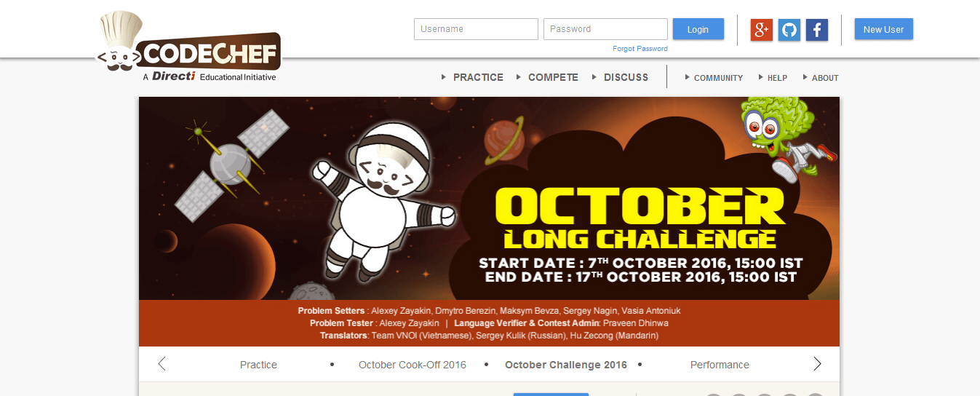Open the COMPETE menu
Image resolution: width=980 pixels, height=396 pixels.
pos(553,77)
